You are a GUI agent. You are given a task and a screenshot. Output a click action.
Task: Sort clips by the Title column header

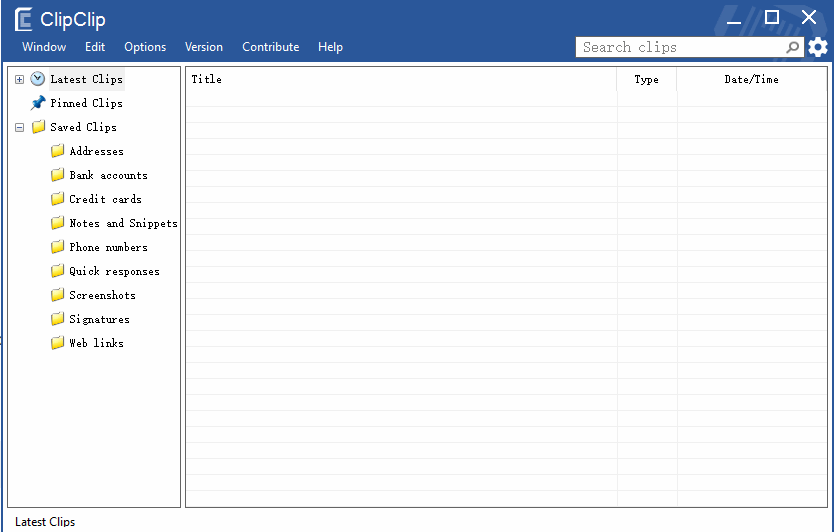point(402,79)
